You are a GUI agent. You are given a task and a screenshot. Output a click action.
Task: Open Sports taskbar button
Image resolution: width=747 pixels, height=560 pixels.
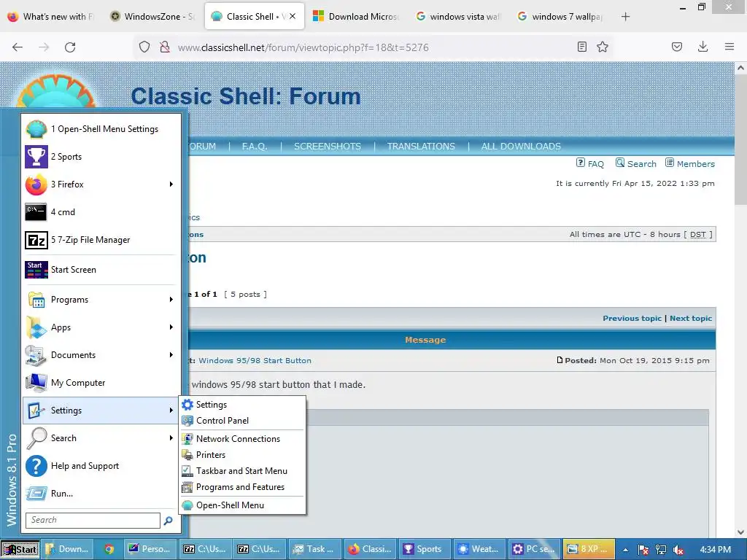(422, 549)
